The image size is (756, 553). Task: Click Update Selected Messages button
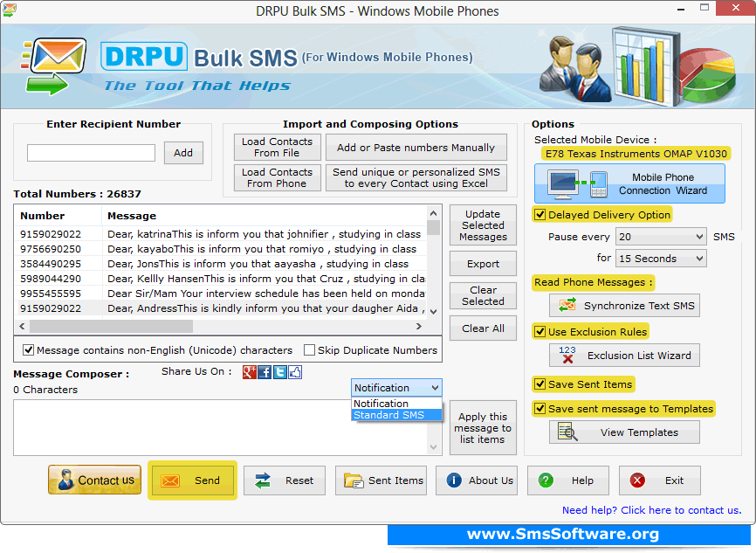[x=483, y=225]
